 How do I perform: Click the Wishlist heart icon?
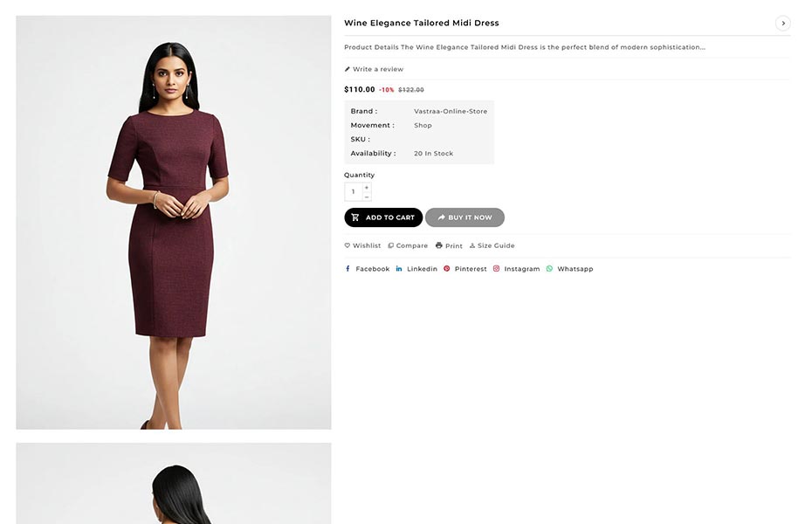(348, 245)
